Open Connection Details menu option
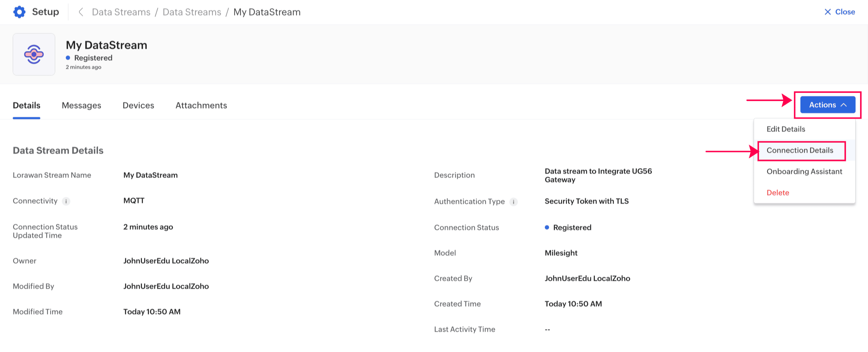The height and width of the screenshot is (352, 868). tap(799, 150)
